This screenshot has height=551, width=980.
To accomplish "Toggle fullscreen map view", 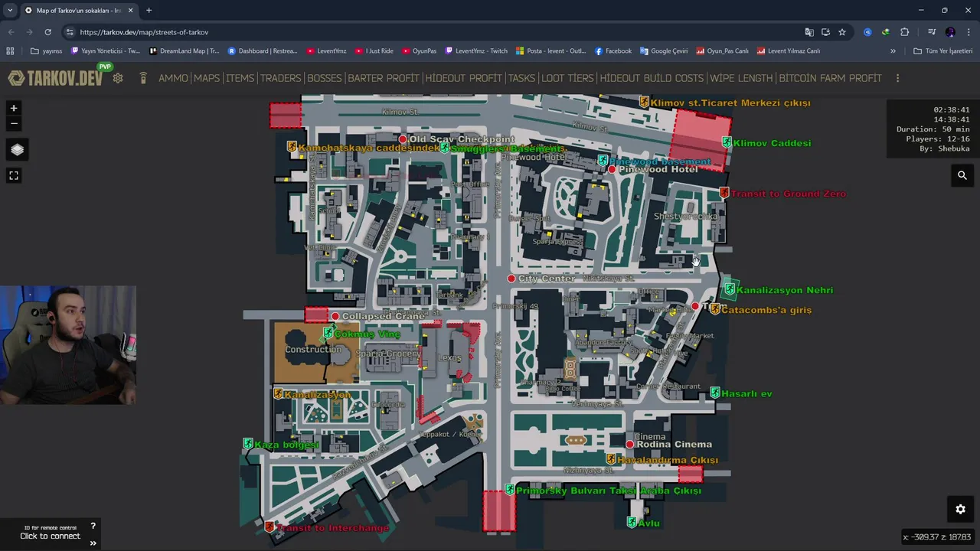I will point(14,175).
